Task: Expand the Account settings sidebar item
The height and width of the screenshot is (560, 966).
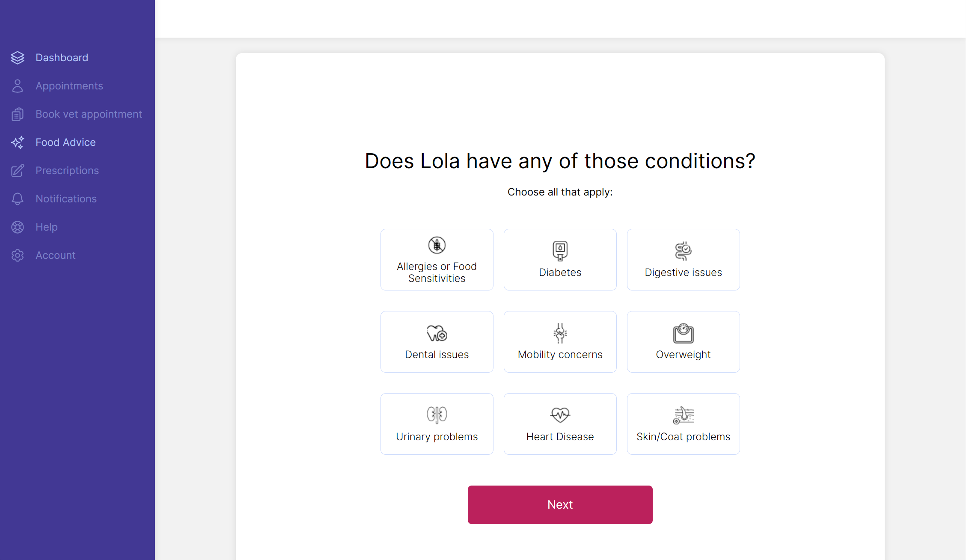Action: pos(55,255)
